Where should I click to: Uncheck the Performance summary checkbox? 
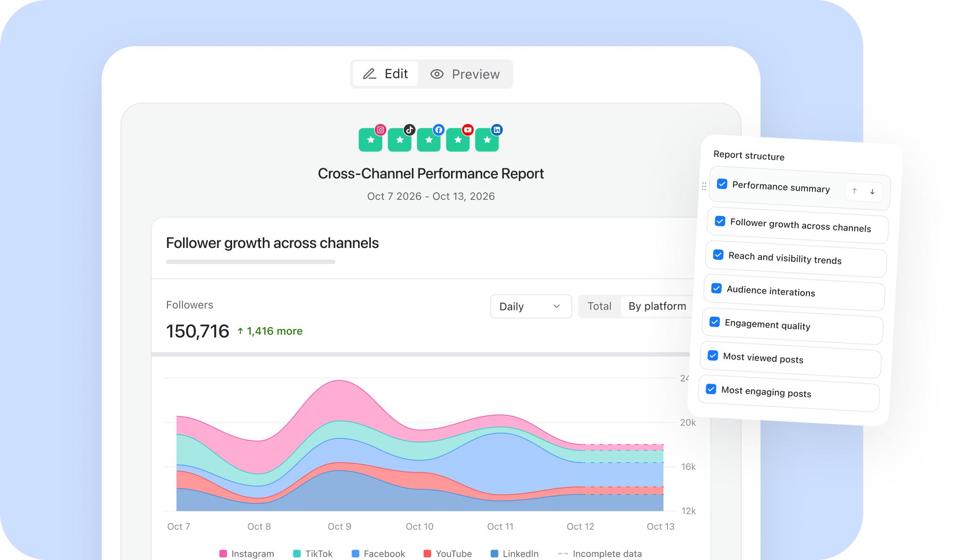click(722, 184)
